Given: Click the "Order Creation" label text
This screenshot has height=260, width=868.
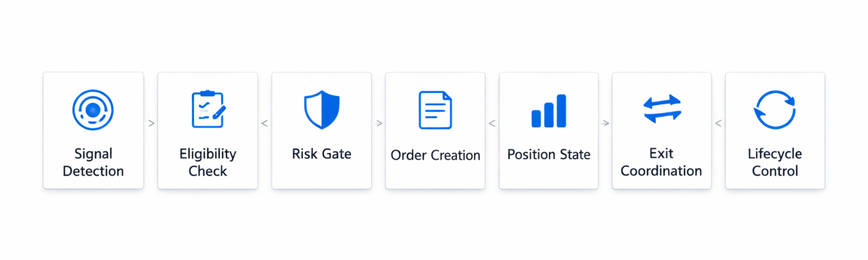Looking at the screenshot, I should coord(435,155).
